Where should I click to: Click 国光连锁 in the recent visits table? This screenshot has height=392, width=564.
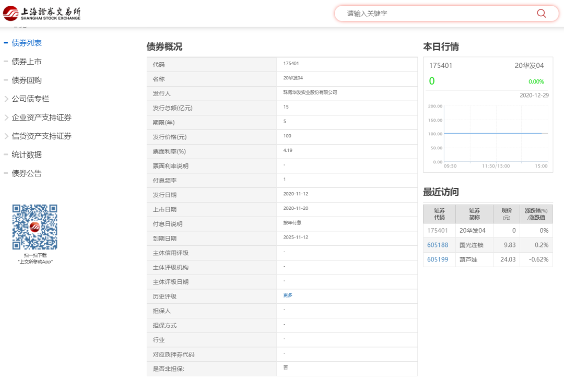pos(471,245)
